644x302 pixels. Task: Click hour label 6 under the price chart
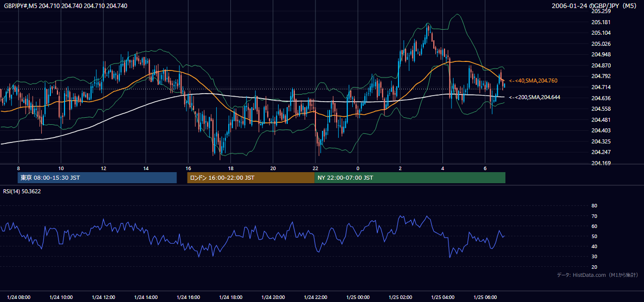[x=485, y=168]
